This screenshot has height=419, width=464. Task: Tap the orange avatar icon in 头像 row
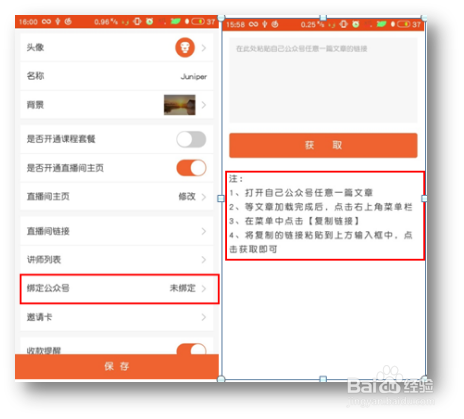[185, 48]
